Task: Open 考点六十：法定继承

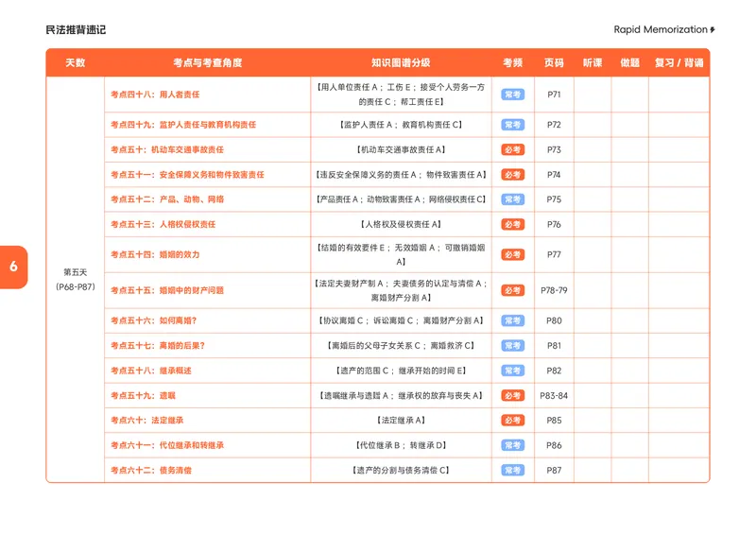Action: (147, 421)
